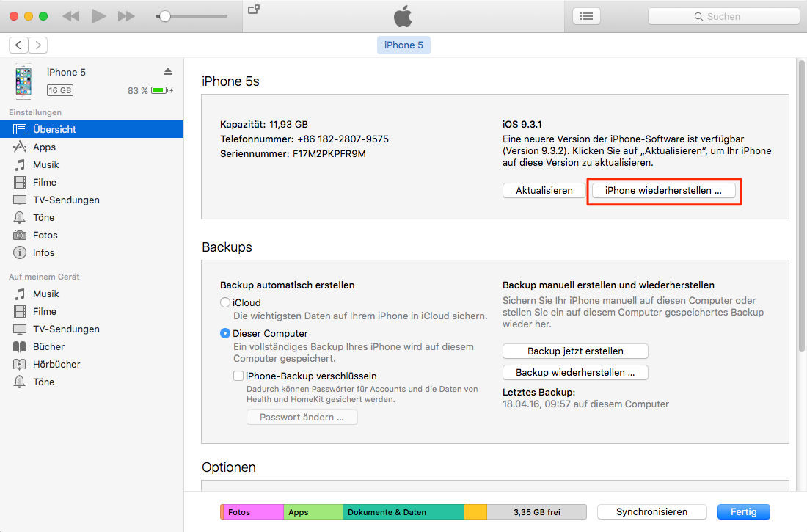Click the Synchronisieren button

click(651, 512)
